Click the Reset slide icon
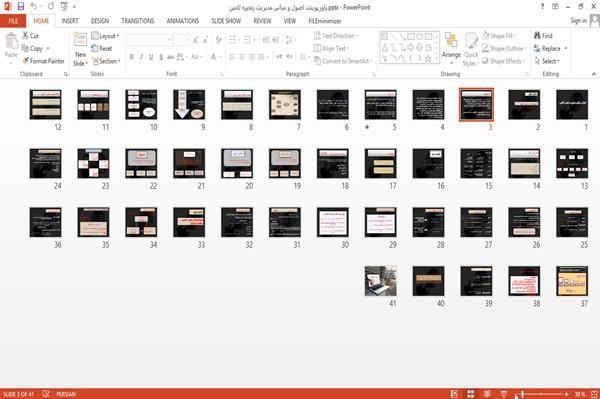 point(95,49)
